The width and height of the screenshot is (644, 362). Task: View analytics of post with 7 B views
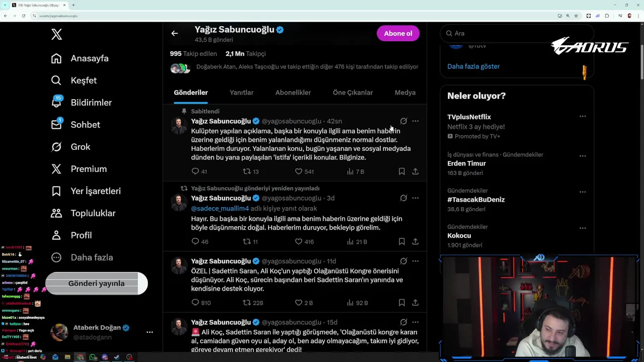point(350,171)
